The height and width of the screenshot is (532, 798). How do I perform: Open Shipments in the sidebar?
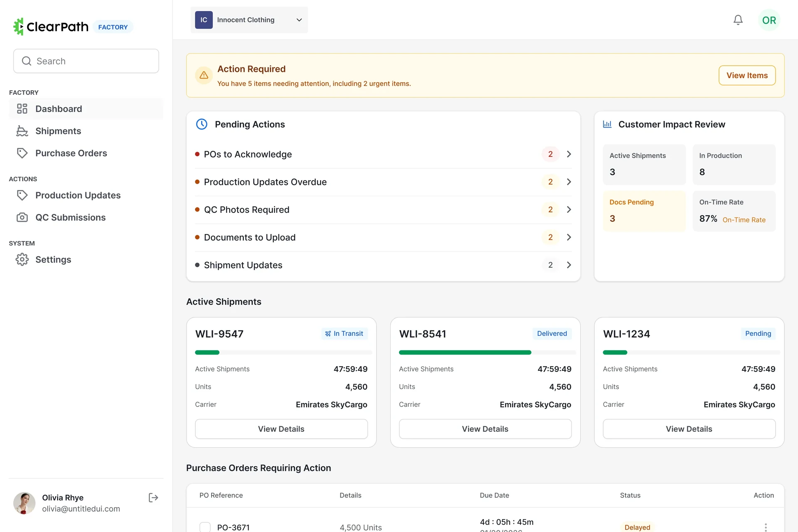tap(86, 131)
